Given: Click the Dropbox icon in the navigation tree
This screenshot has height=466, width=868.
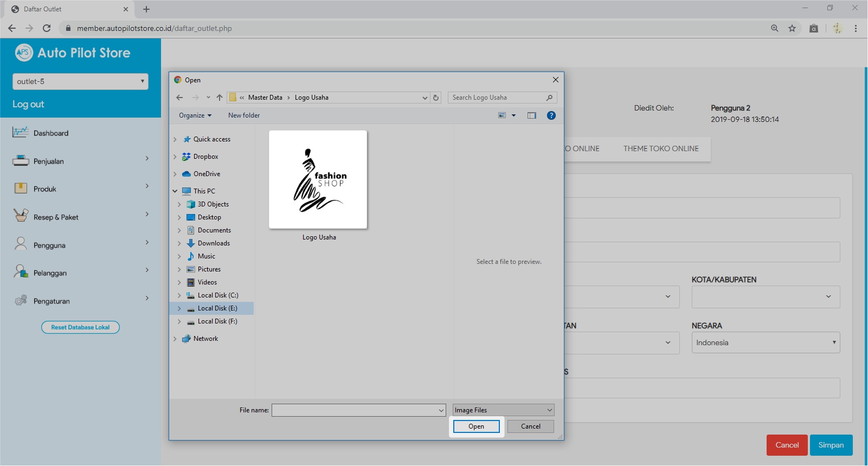Looking at the screenshot, I should [x=187, y=157].
